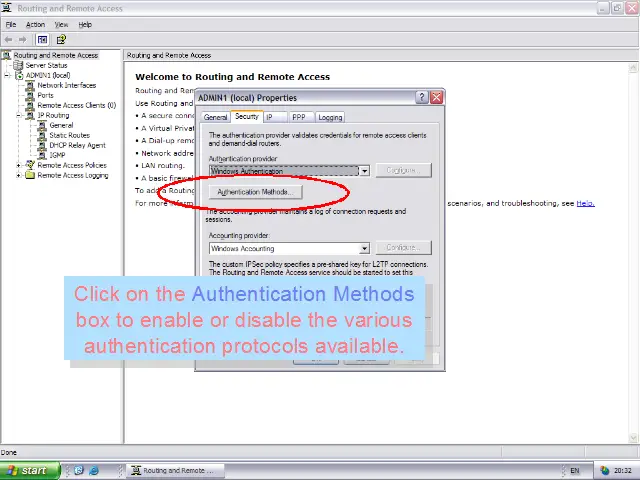Image resolution: width=640 pixels, height=480 pixels.
Task: Expand the Remote Access Logging node
Action: [x=19, y=176]
